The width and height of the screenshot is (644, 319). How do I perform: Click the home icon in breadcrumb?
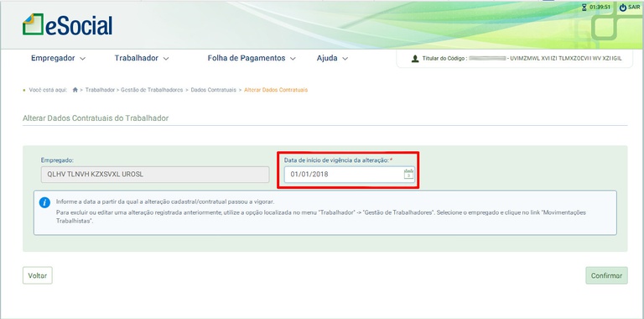pyautogui.click(x=75, y=90)
